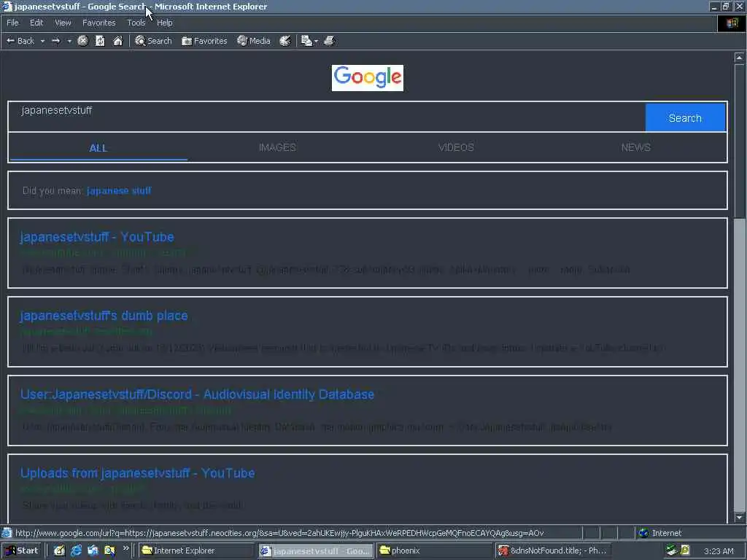Click the scrollbar up arrow

pos(739,57)
